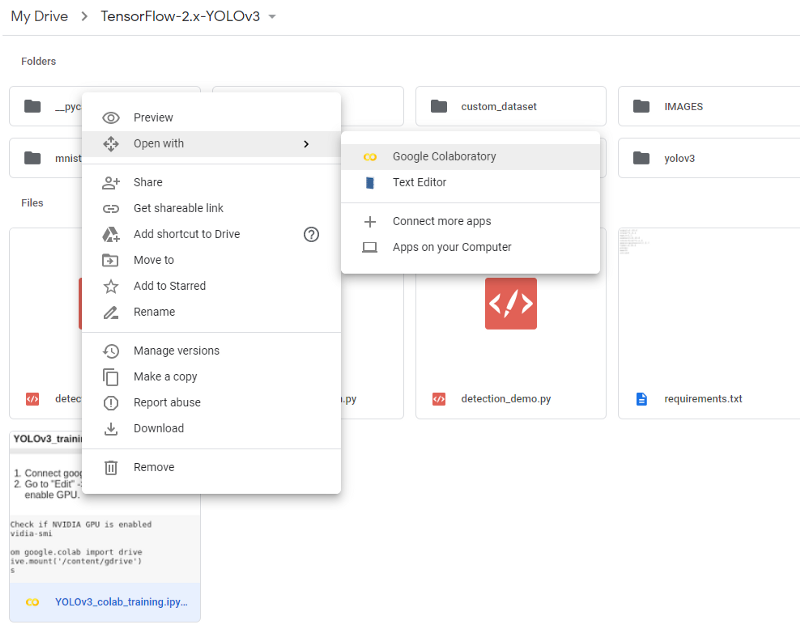800x624 pixels.
Task: Click the yolov3 folder icon
Action: 641,158
